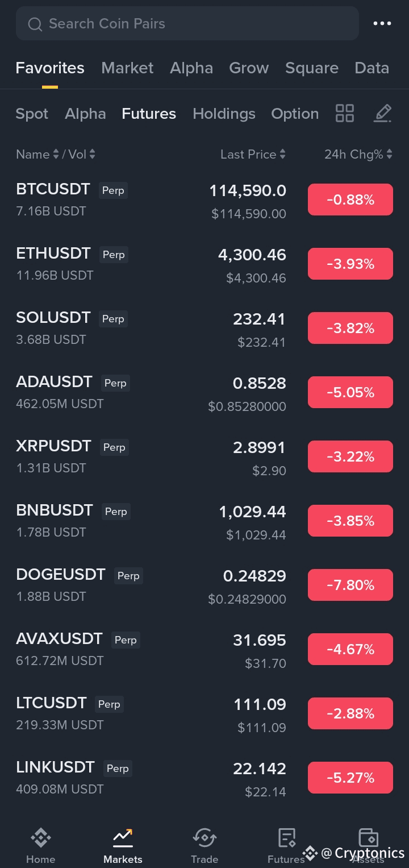Switch to grid layout view icon
Viewport: 409px width, 868px height.
coord(344,113)
